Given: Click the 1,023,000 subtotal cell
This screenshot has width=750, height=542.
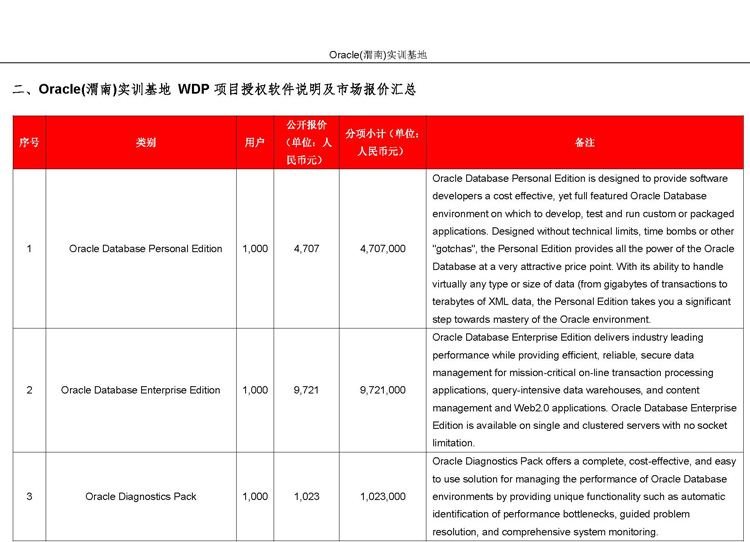Looking at the screenshot, I should pos(382,496).
